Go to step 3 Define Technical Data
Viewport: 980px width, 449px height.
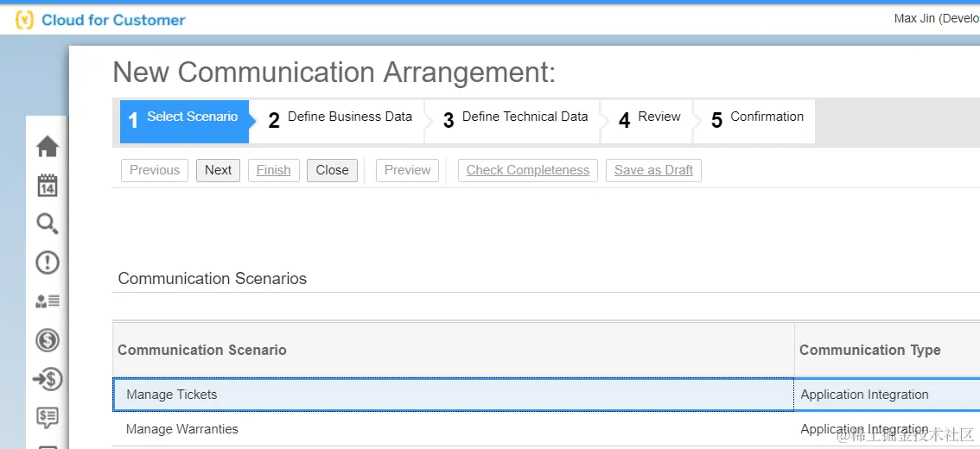515,121
